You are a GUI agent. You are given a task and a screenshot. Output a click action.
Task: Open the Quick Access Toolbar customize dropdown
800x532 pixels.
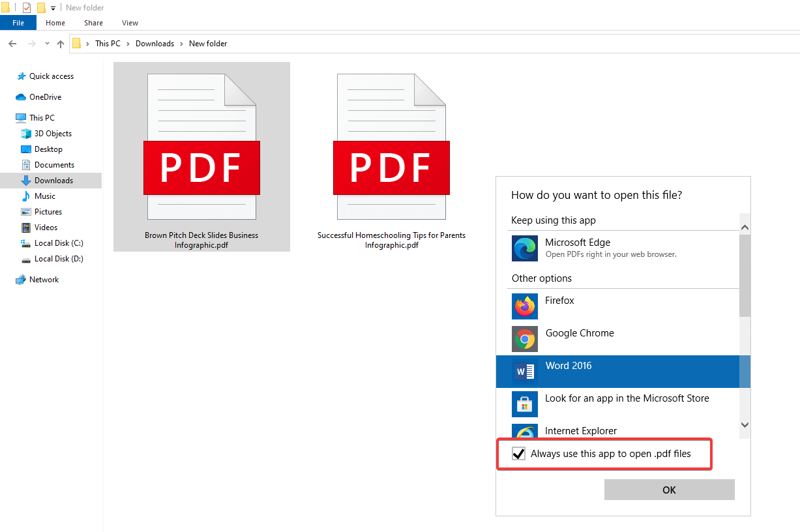52,7
